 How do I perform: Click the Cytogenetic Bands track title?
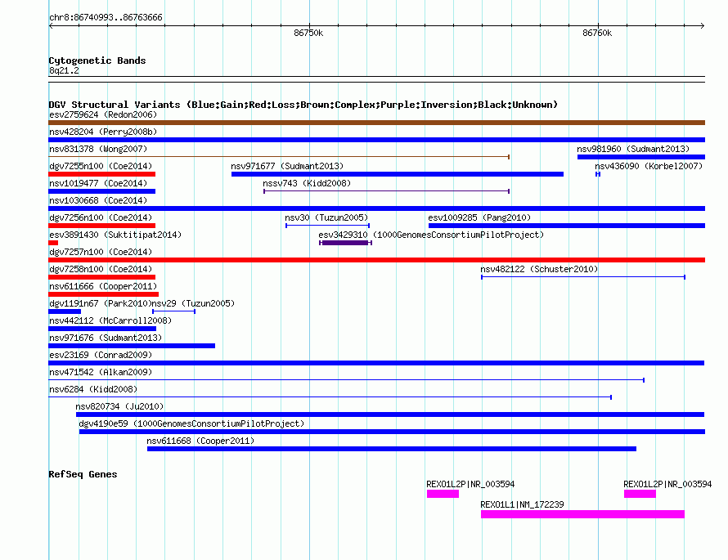click(x=97, y=60)
